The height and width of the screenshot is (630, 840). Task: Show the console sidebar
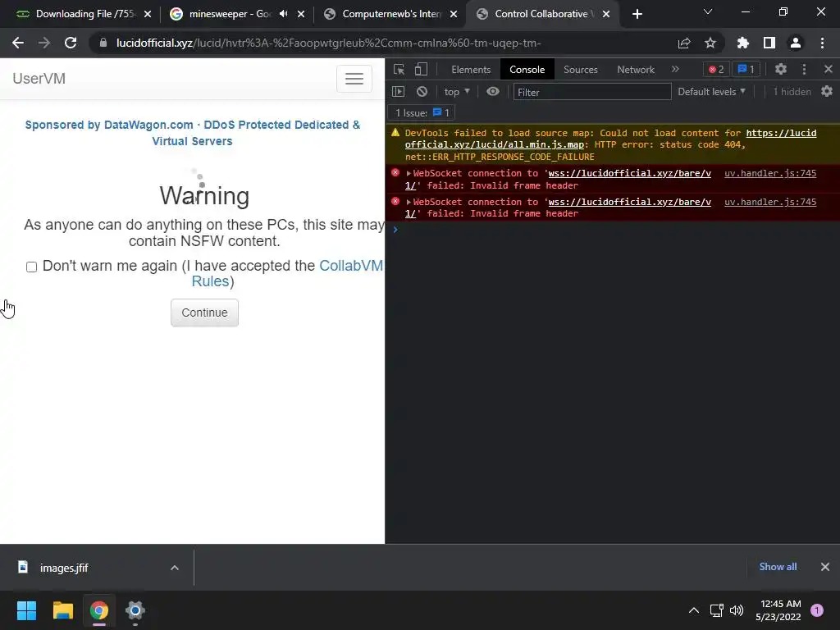(398, 92)
